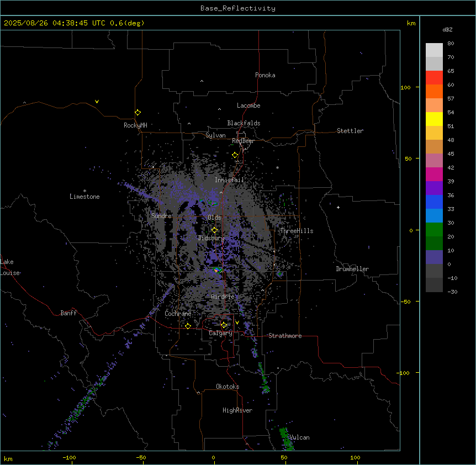Click the Calgary city label
Screen dimensions: 476x465
click(220, 333)
